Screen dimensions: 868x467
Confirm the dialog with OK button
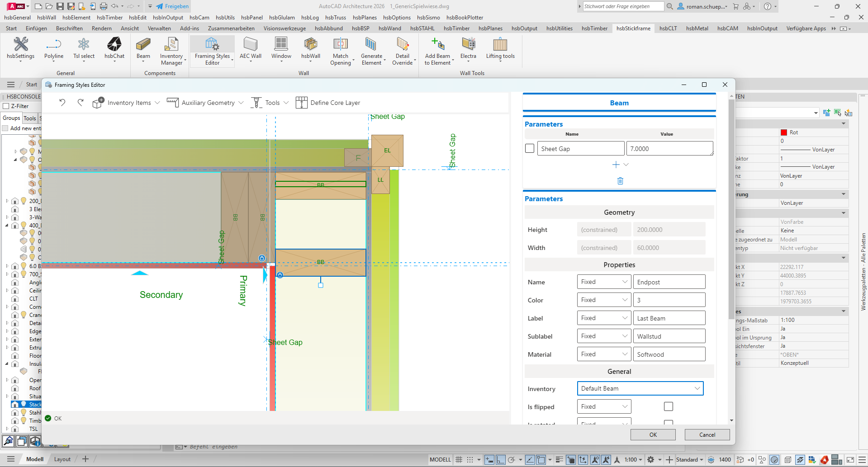pyautogui.click(x=653, y=434)
